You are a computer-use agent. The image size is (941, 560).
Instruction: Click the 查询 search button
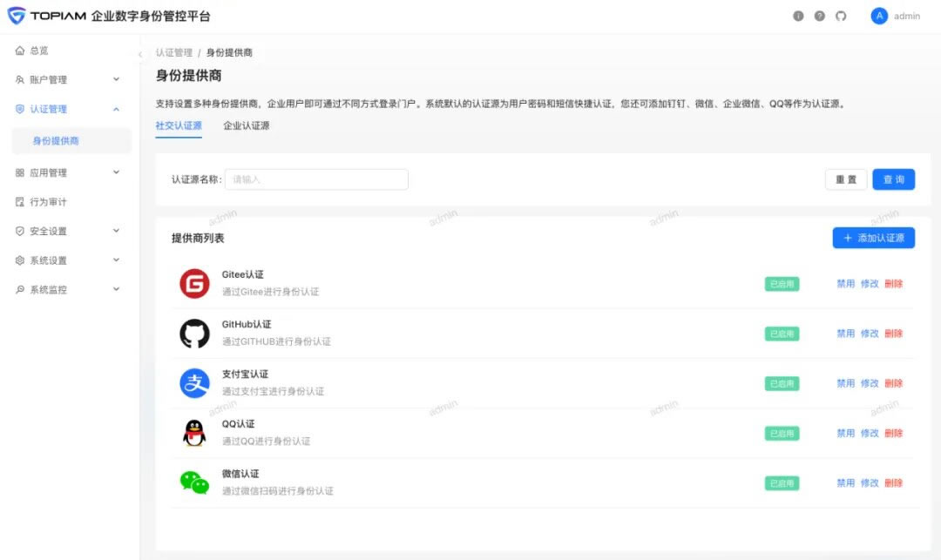point(894,179)
